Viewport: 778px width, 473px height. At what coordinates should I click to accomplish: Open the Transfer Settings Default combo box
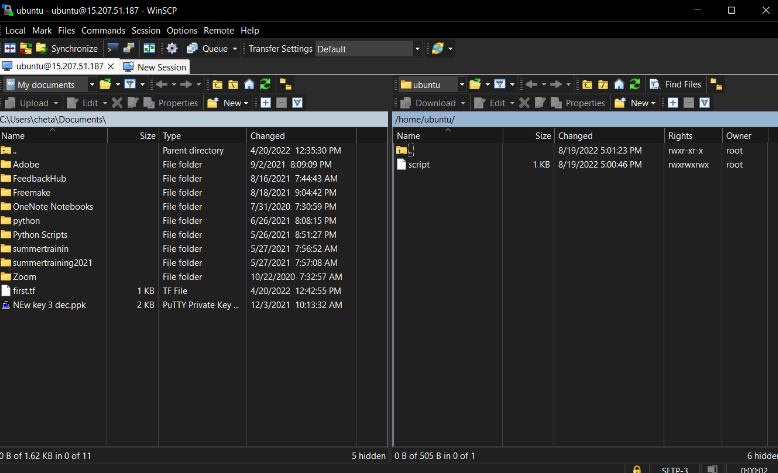pyautogui.click(x=368, y=49)
